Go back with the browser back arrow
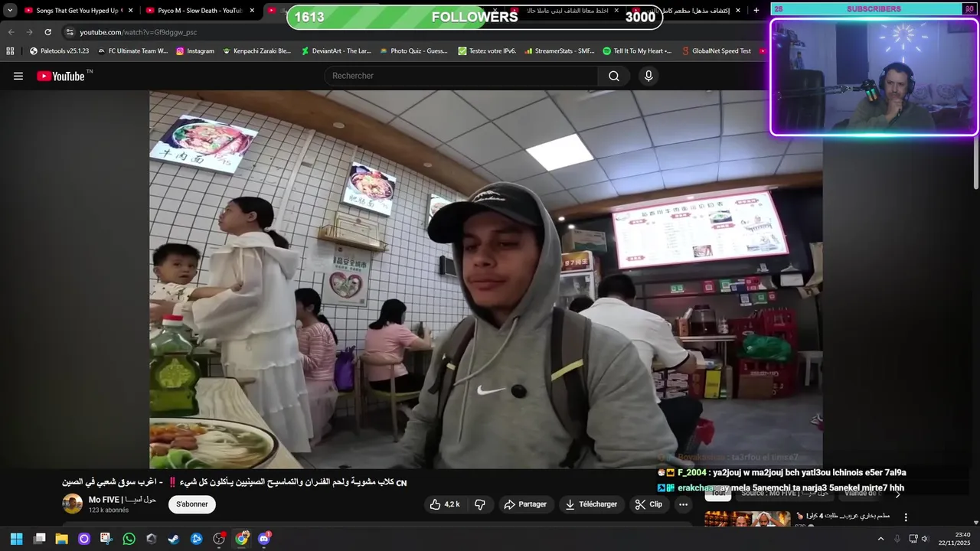The width and height of the screenshot is (980, 551). (x=11, y=32)
